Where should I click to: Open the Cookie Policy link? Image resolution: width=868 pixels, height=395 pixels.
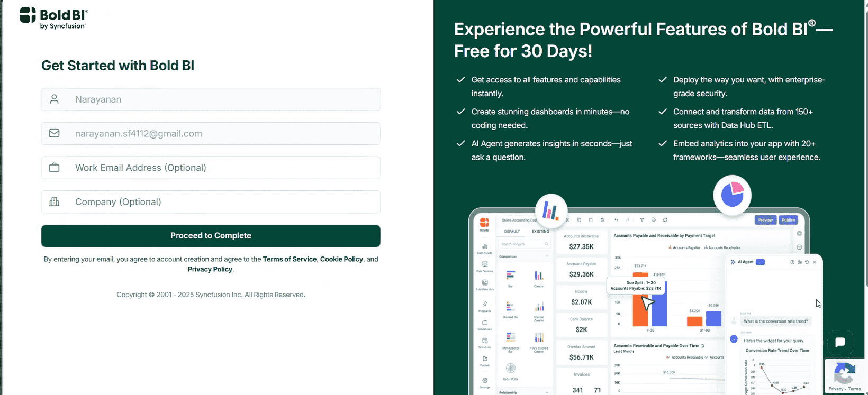pos(341,259)
